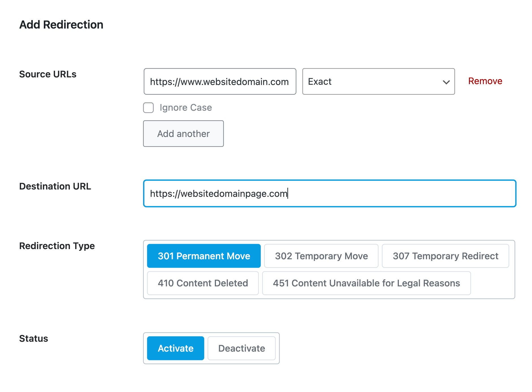This screenshot has width=532, height=392.
Task: Set status to Activate
Action: [x=176, y=348]
